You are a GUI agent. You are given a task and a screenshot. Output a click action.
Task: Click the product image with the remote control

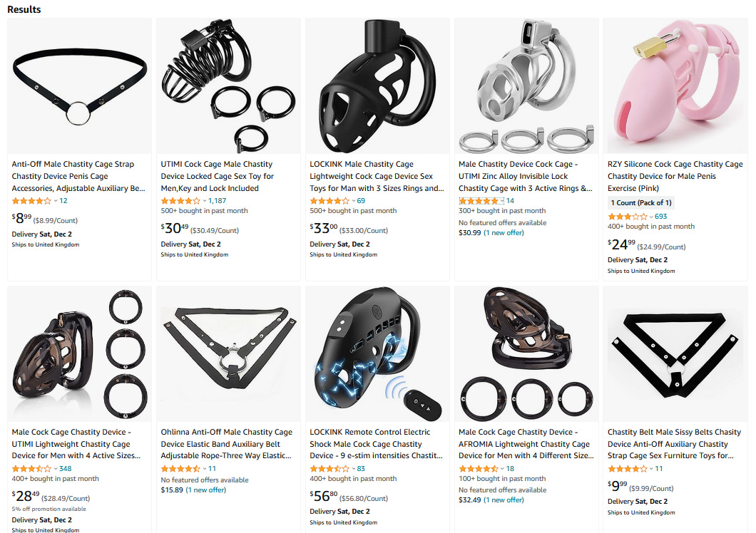click(377, 353)
